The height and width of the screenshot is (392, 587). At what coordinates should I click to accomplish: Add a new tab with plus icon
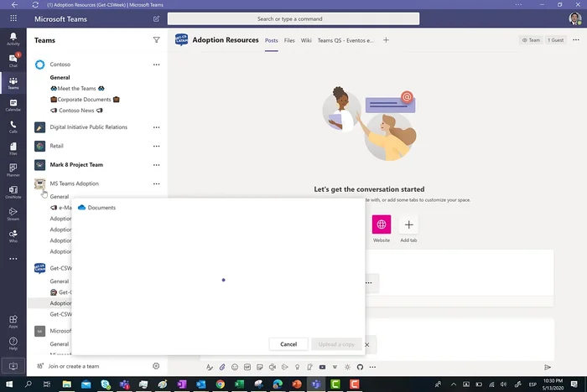[386, 40]
